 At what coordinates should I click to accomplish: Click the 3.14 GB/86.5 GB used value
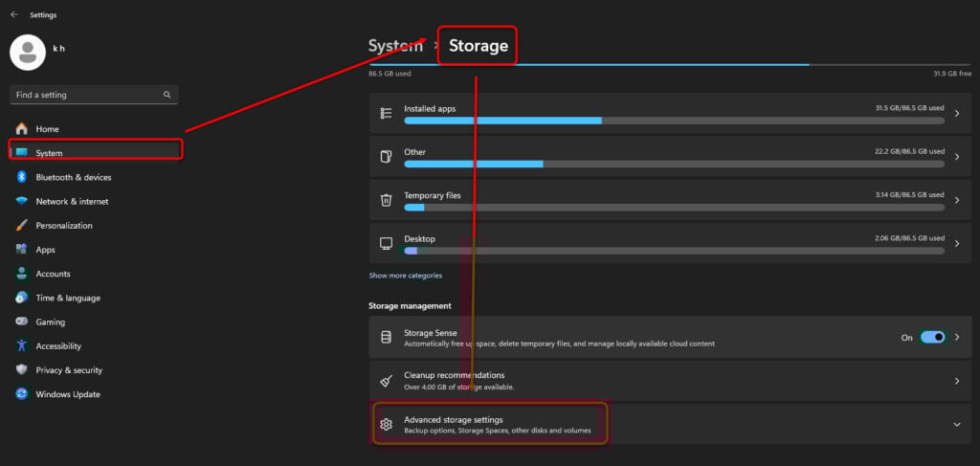909,195
